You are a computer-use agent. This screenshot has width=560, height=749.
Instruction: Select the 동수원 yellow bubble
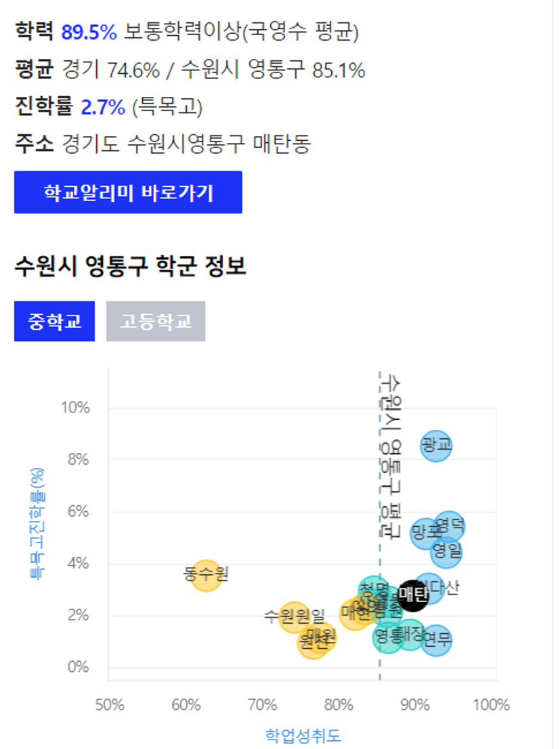point(207,576)
